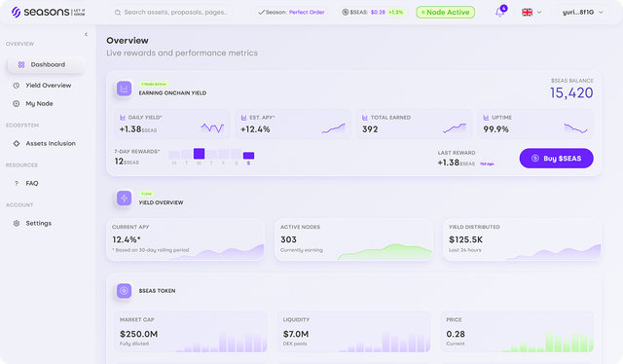623x364 pixels.
Task: Click the Dashboard grid icon
Action: tap(21, 64)
